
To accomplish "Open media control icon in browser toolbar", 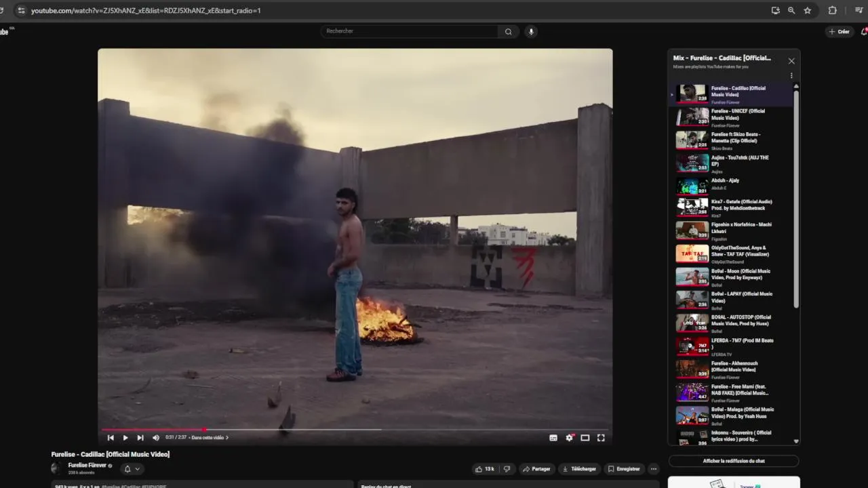I will 859,11.
